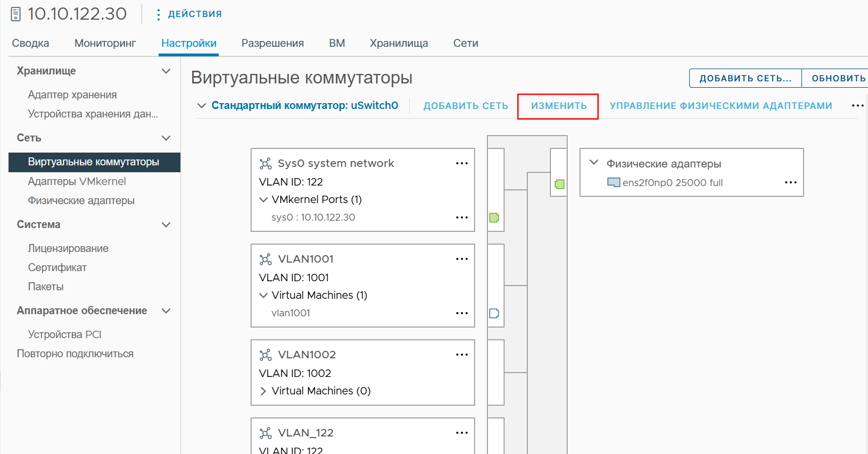The height and width of the screenshot is (454, 868).
Task: Collapse VMkernel Ports (1) list
Action: tap(263, 200)
